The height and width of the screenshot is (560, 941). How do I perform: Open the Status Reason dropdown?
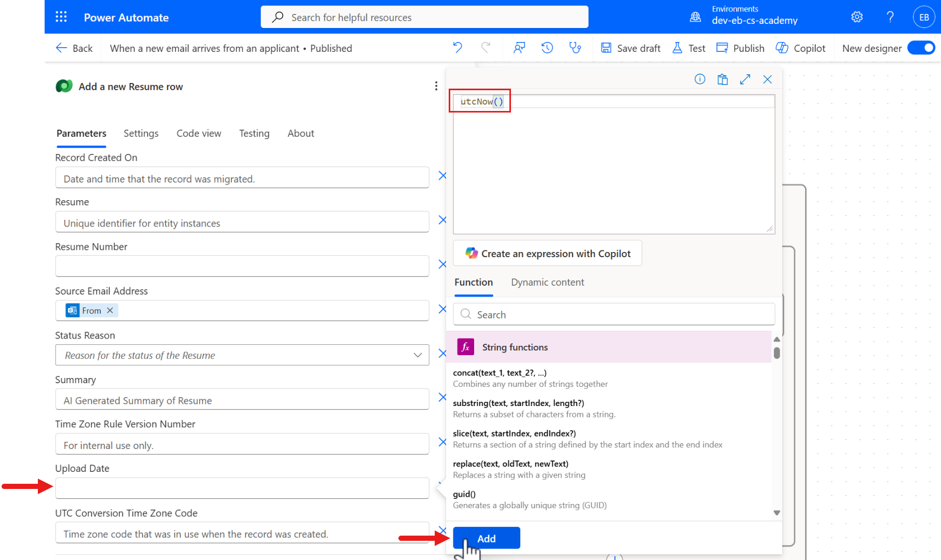[418, 355]
